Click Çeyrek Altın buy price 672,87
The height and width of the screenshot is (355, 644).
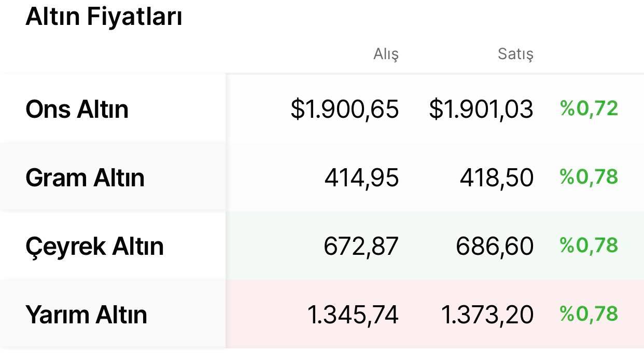coord(361,246)
